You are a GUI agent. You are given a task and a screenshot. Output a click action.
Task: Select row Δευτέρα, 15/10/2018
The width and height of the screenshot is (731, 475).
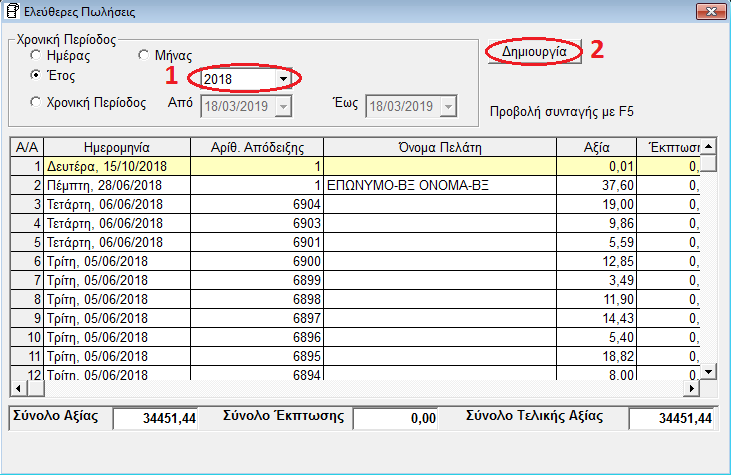[x=355, y=166]
